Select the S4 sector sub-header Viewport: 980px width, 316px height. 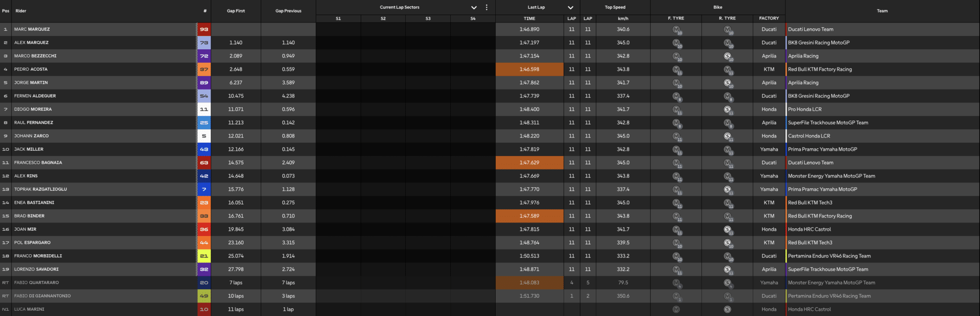(473, 19)
